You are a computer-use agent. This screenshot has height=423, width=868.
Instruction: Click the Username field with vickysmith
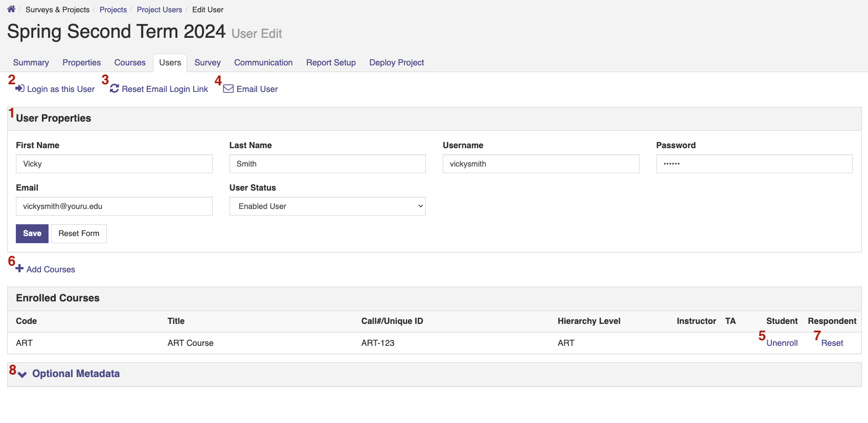(x=541, y=164)
